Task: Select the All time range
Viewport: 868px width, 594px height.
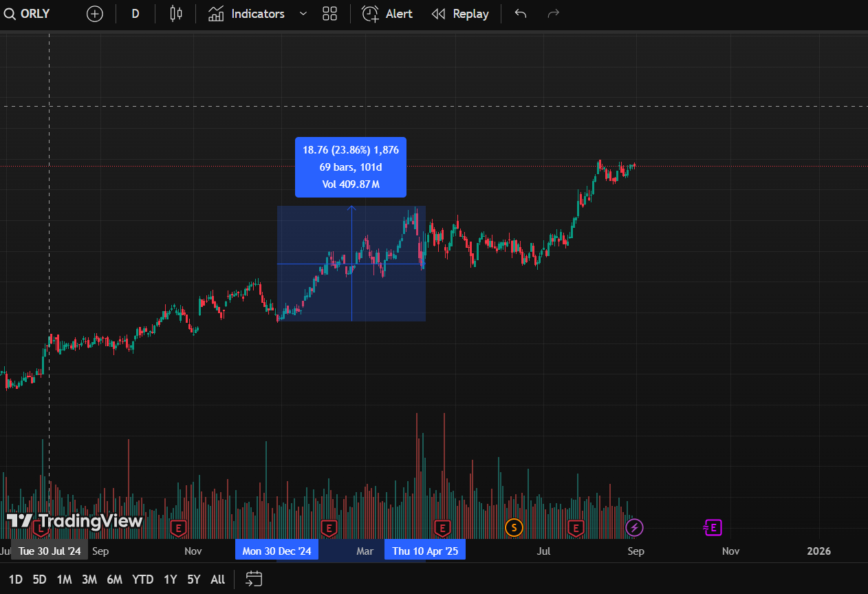Action: 217,580
